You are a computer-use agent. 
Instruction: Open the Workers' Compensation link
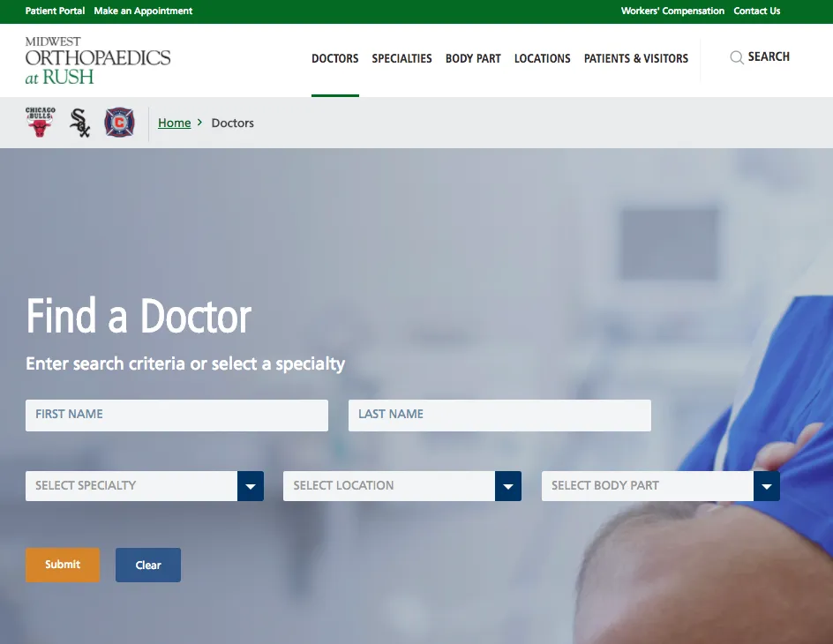tap(672, 11)
